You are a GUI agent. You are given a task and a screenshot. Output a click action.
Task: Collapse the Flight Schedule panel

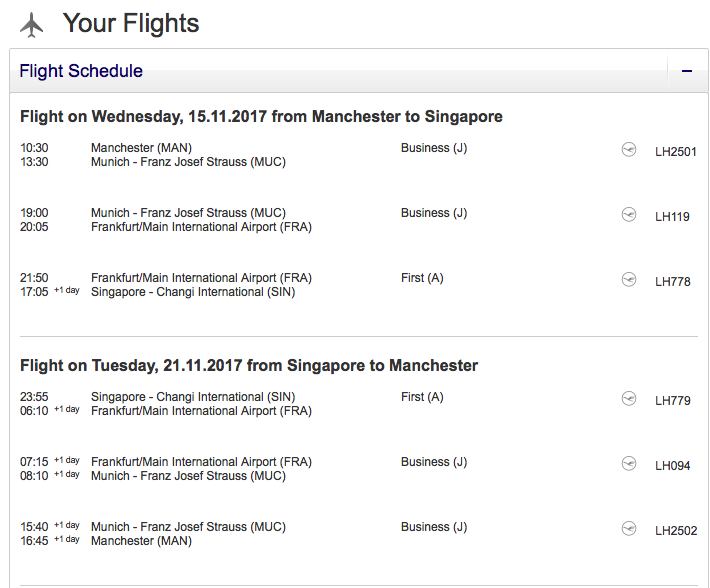click(x=687, y=71)
